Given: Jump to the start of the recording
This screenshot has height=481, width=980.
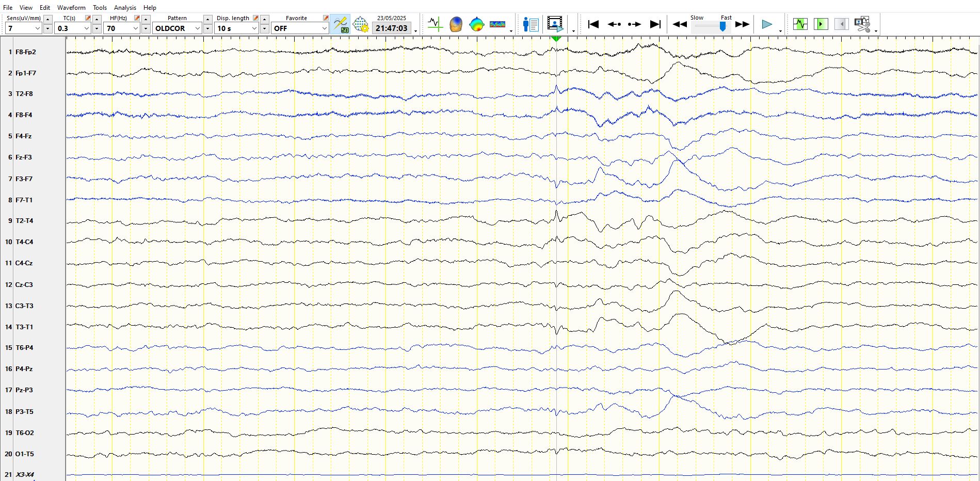Looking at the screenshot, I should [x=593, y=24].
